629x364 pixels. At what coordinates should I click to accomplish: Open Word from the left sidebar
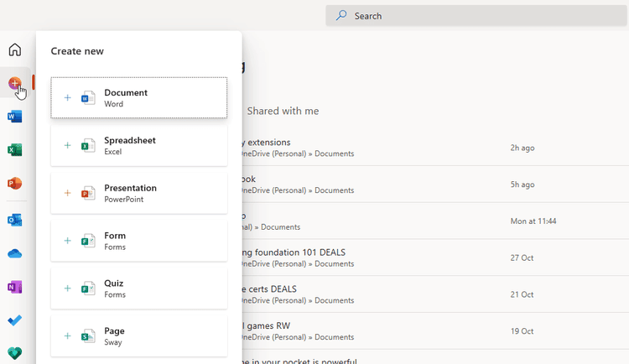pos(14,117)
